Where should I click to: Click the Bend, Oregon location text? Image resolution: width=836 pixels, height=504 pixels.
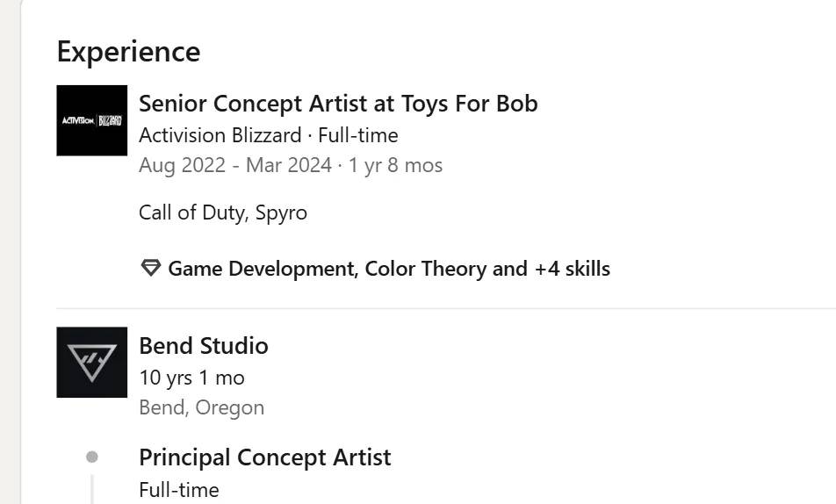(201, 407)
